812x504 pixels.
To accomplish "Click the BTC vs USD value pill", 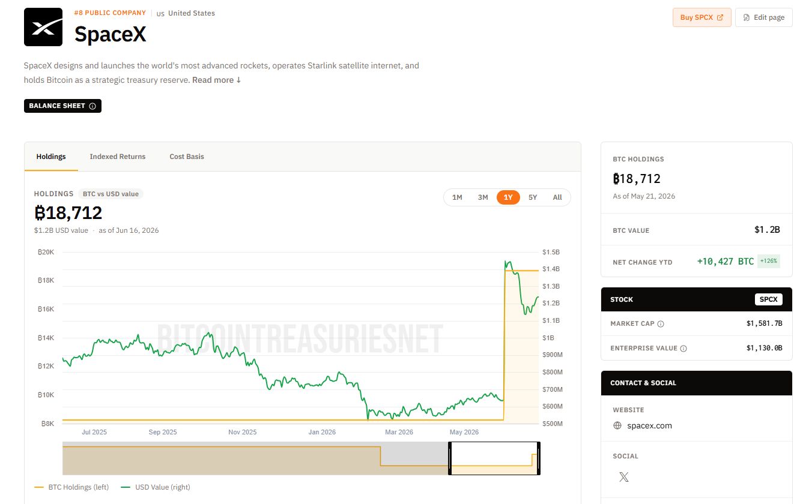I will (x=111, y=194).
